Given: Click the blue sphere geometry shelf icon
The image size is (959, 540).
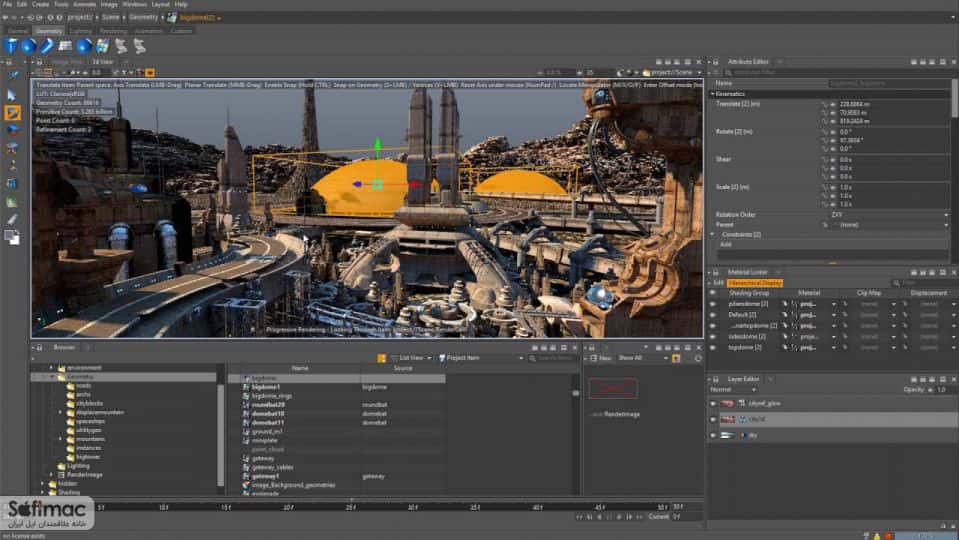Looking at the screenshot, I should point(29,46).
